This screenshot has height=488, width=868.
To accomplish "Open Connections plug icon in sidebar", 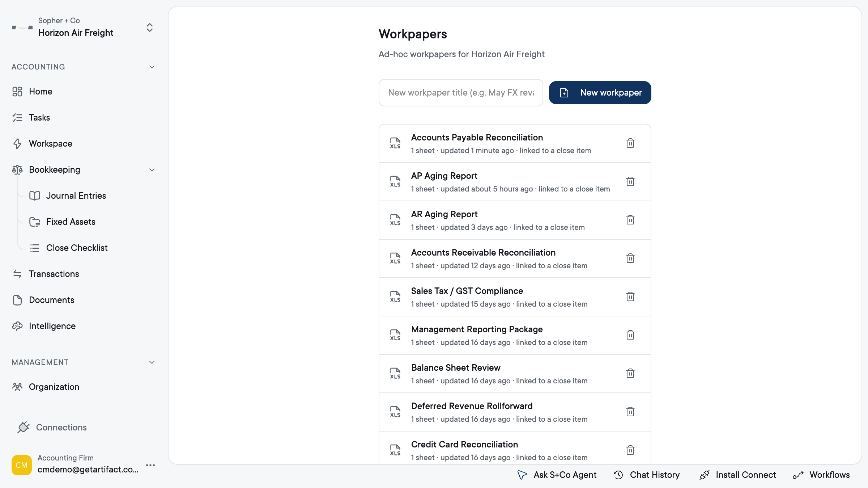I will [24, 427].
